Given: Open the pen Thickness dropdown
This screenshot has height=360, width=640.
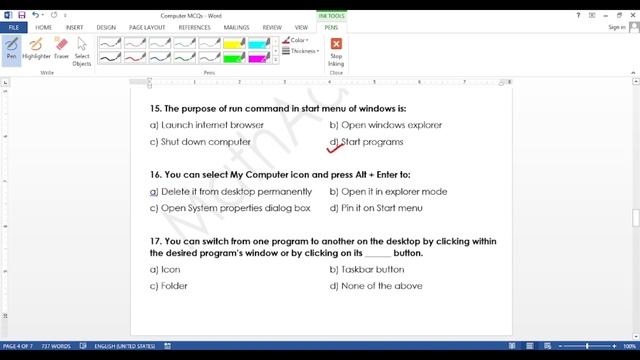Looking at the screenshot, I should point(300,51).
